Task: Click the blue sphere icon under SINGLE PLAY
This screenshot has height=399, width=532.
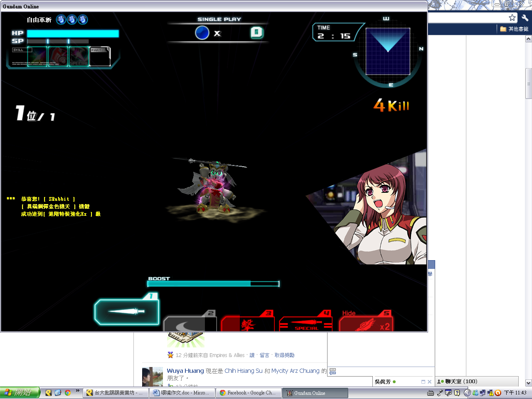Action: point(202,32)
